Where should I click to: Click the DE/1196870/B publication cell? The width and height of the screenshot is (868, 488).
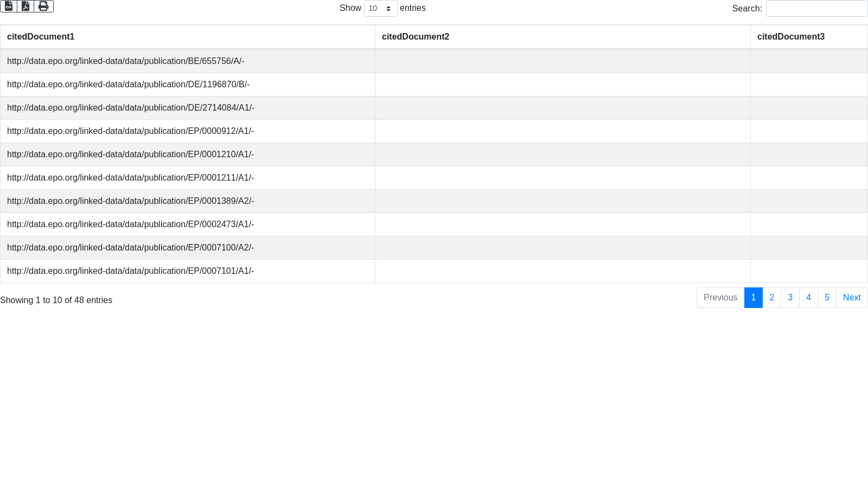128,85
